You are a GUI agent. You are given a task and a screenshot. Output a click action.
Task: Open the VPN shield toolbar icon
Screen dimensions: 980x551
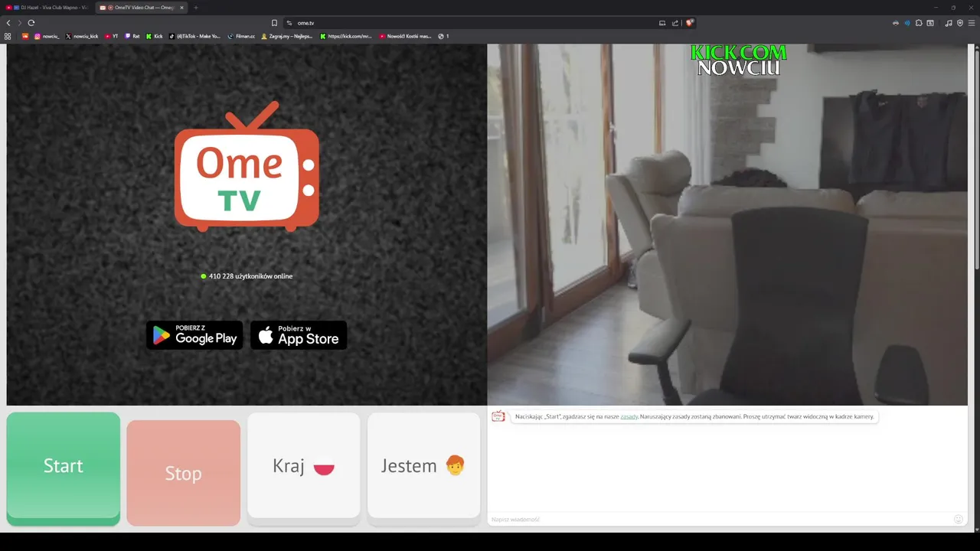point(960,23)
